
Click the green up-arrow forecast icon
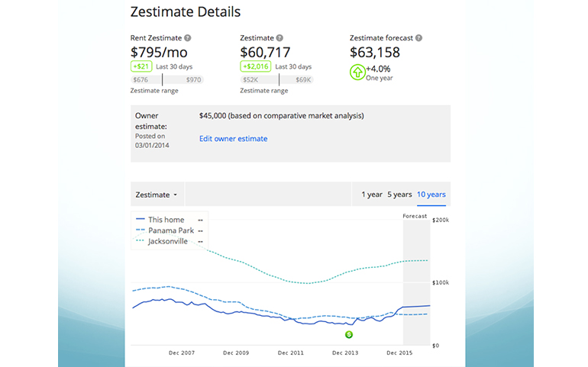pos(357,72)
